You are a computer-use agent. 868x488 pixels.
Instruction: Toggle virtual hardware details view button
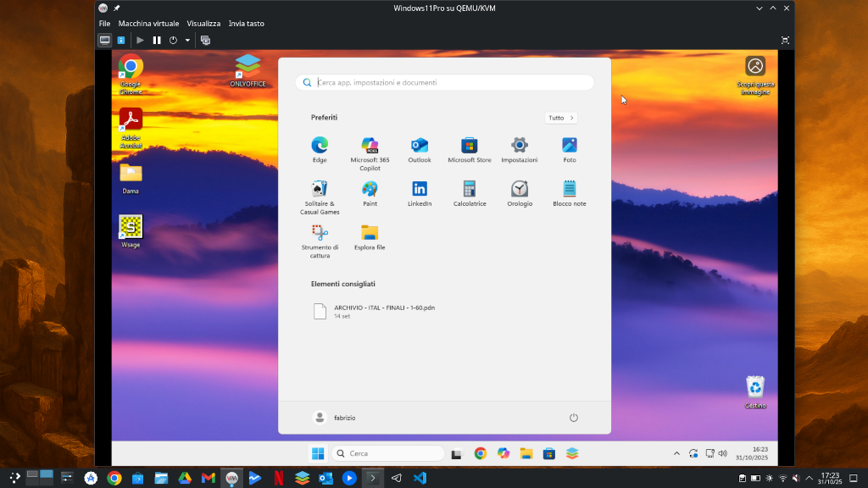pos(121,40)
